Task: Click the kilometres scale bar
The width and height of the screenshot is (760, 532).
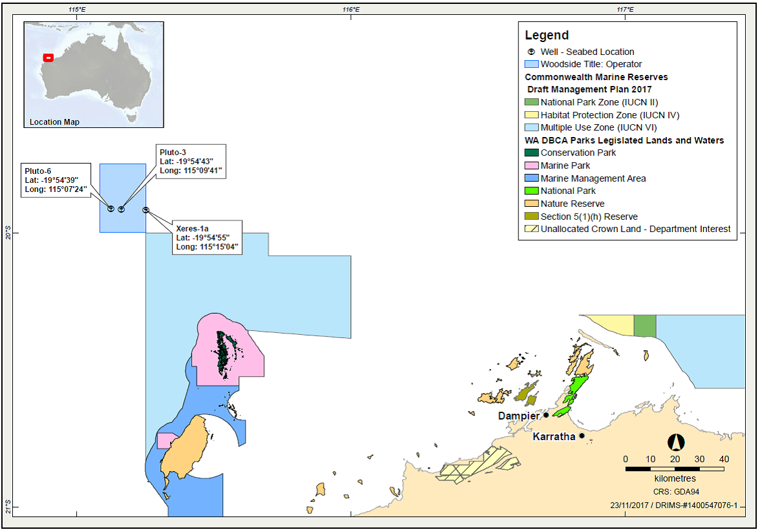Action: pyautogui.click(x=674, y=468)
